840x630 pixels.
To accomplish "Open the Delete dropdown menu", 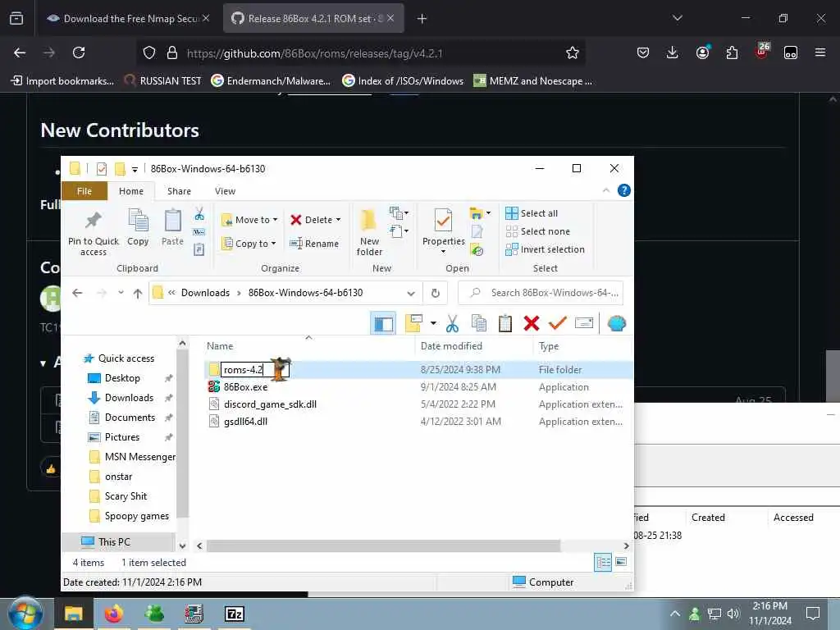I will (x=316, y=220).
